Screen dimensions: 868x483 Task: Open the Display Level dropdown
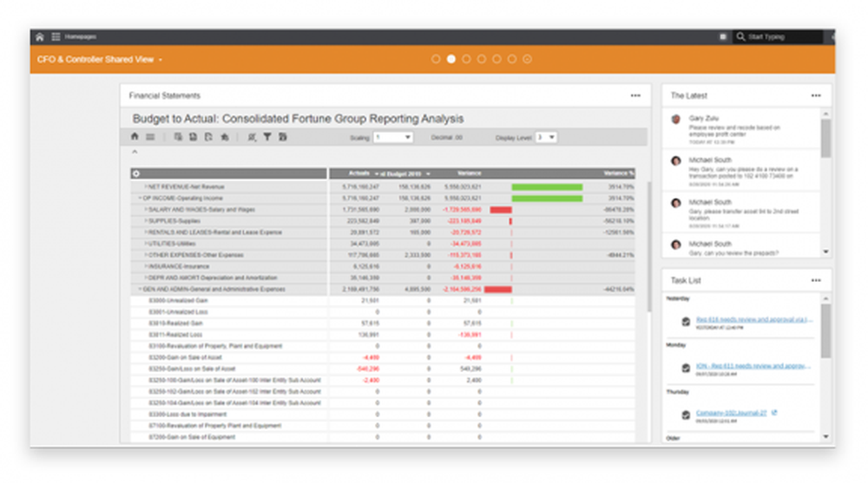pyautogui.click(x=545, y=137)
